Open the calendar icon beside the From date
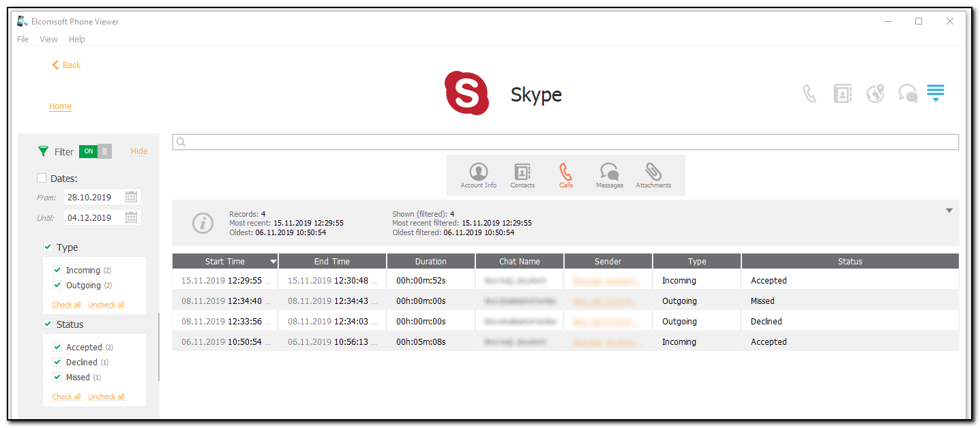This screenshot has width=980, height=428. [132, 196]
